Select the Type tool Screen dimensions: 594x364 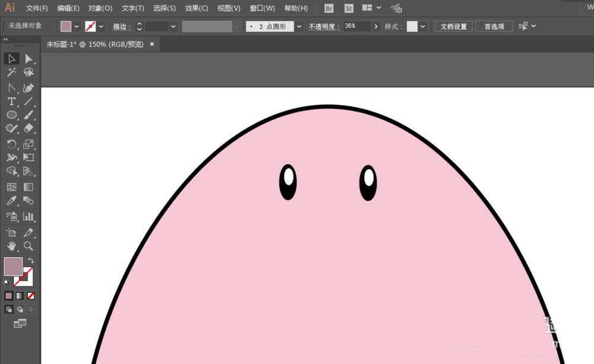point(11,102)
